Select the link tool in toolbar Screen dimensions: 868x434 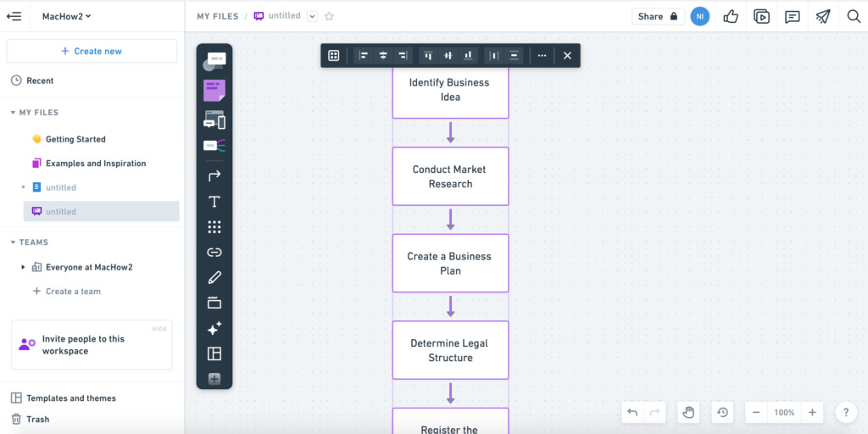214,253
